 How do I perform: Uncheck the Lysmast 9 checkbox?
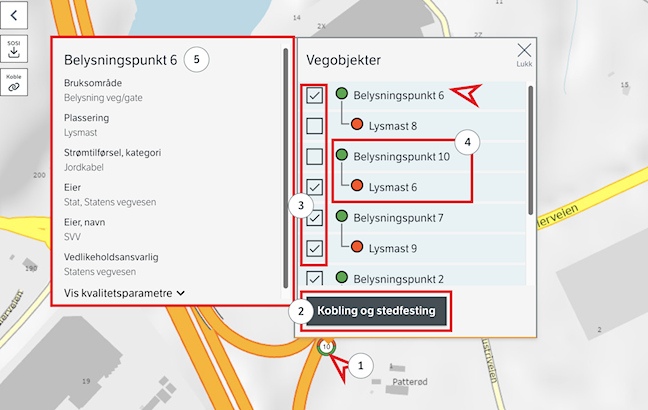coord(314,248)
